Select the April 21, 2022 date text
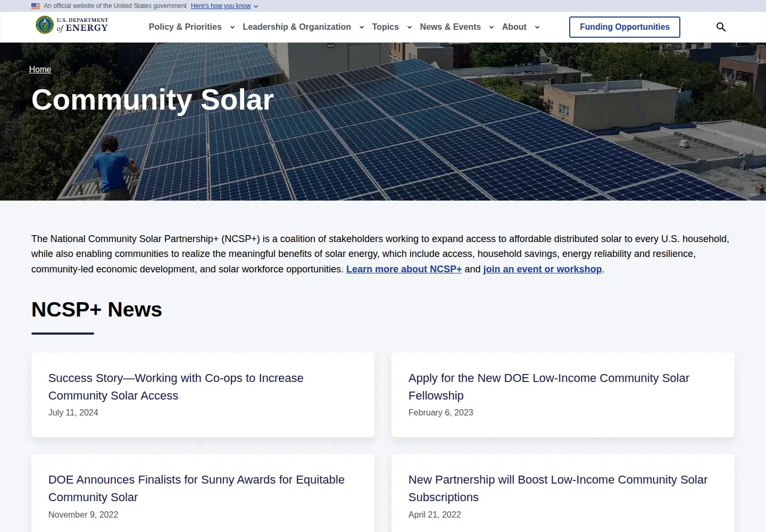Image resolution: width=766 pixels, height=532 pixels. coord(435,515)
